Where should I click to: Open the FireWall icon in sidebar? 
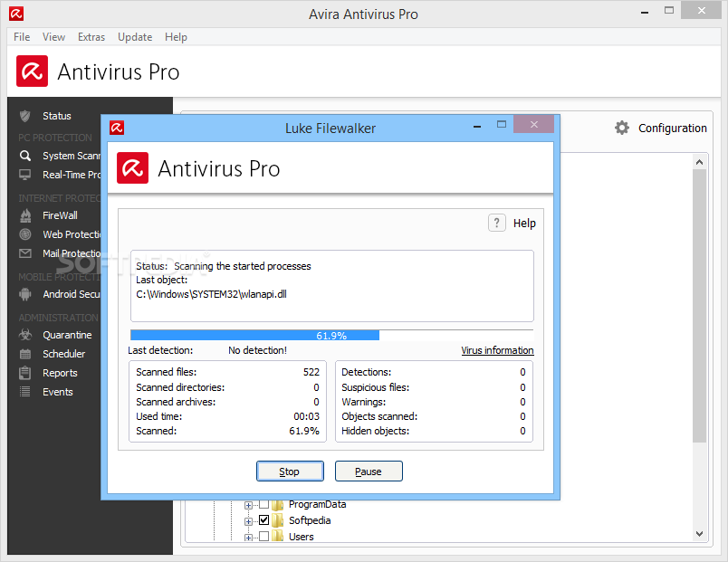[25, 215]
